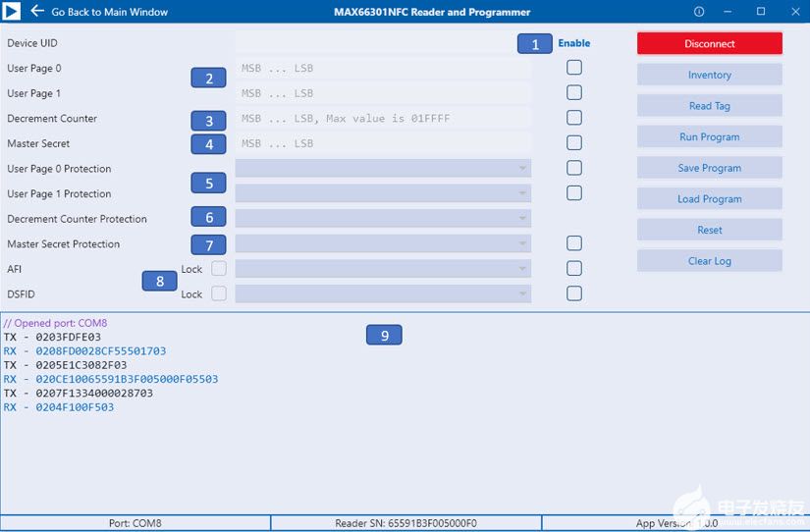Enable the User Page 0 checkbox
810x532 pixels.
click(574, 68)
